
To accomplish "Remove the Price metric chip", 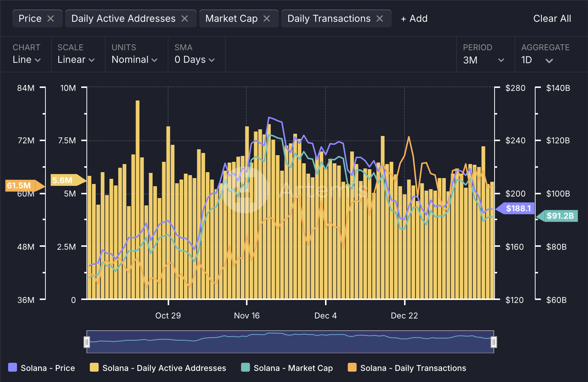I will pos(51,18).
